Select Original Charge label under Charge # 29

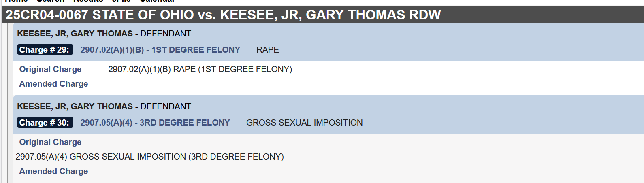click(50, 69)
